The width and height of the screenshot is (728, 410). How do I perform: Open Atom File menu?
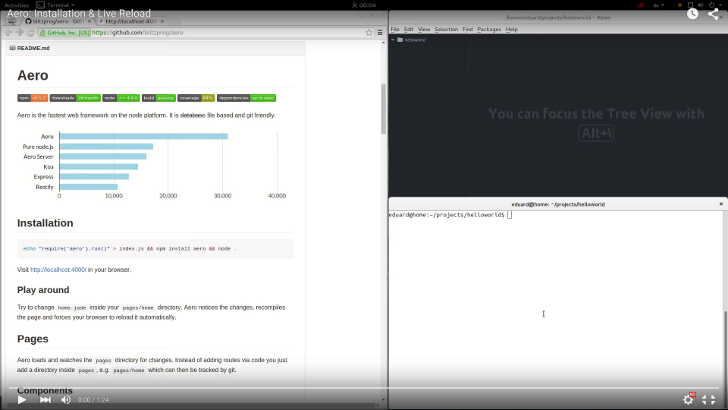click(x=395, y=29)
